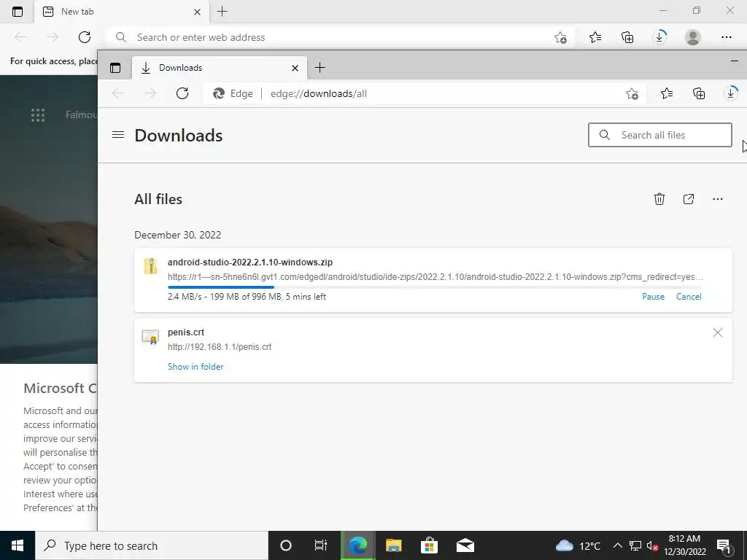
Task: Select the New tab tab in the background window
Action: (122, 12)
